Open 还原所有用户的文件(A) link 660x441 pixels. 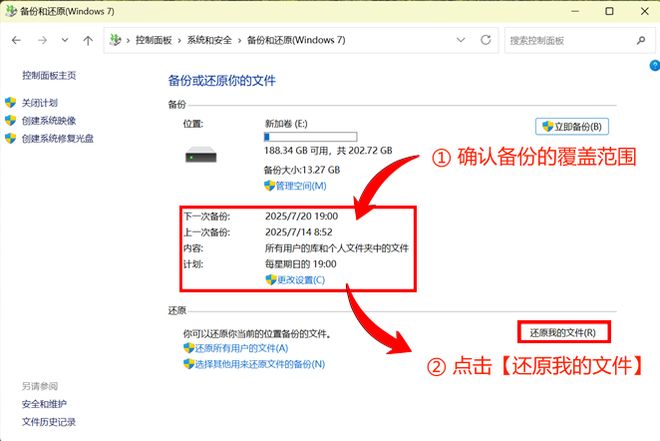[242, 348]
